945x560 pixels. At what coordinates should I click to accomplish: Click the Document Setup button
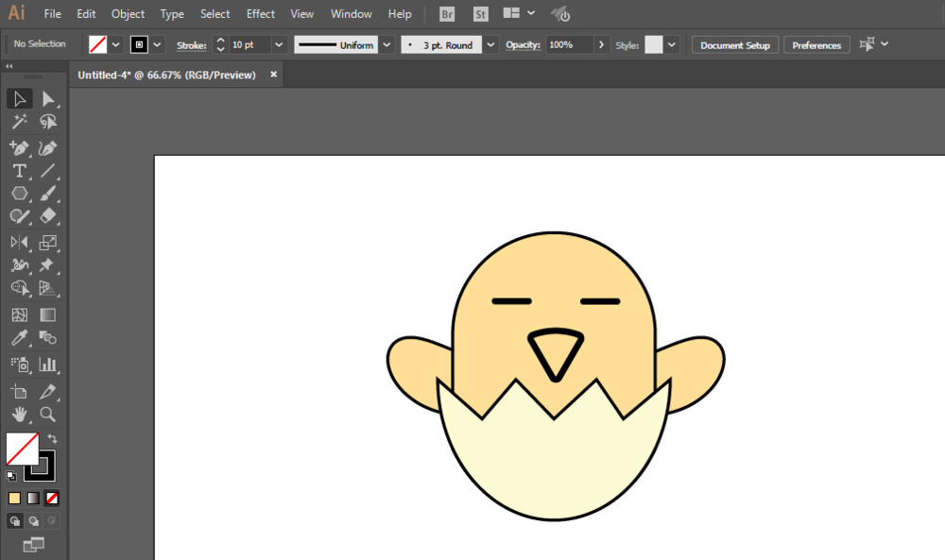734,45
